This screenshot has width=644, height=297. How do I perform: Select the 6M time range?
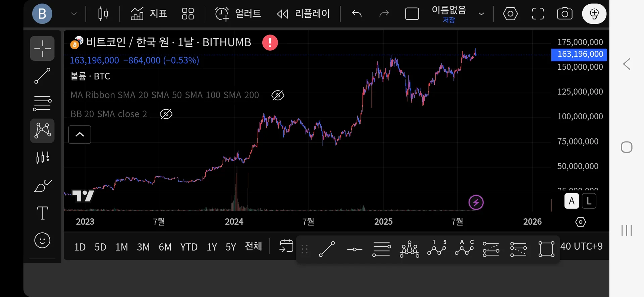click(x=165, y=247)
